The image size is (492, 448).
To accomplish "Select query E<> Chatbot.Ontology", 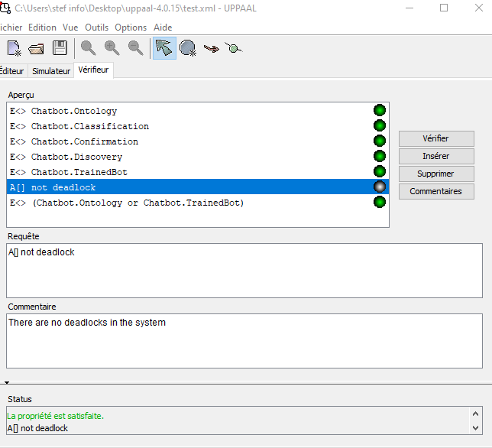I will coord(198,111).
